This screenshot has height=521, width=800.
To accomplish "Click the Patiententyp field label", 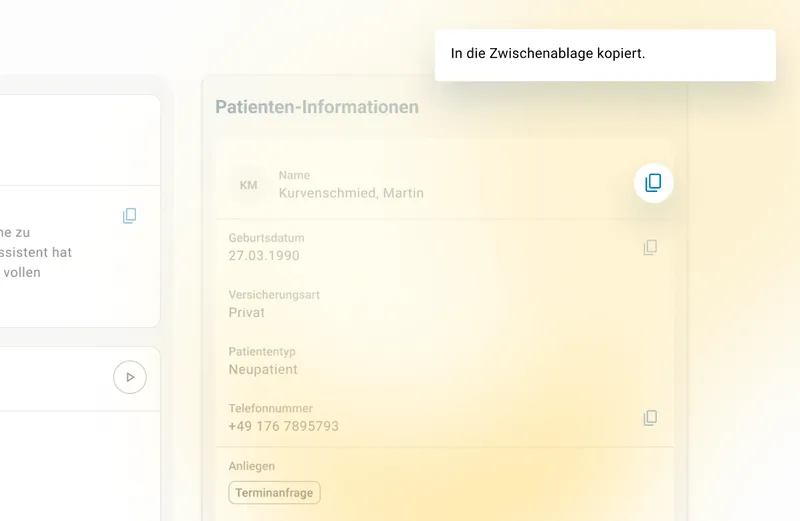I will tap(262, 352).
